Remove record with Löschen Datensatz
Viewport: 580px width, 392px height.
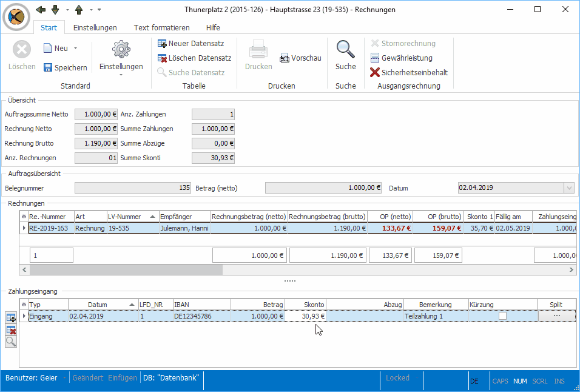(x=195, y=58)
